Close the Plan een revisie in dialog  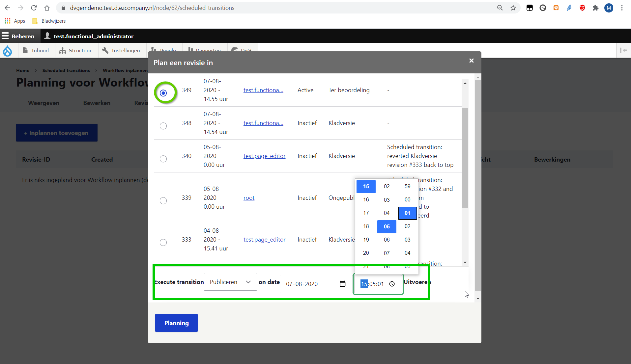click(x=471, y=61)
